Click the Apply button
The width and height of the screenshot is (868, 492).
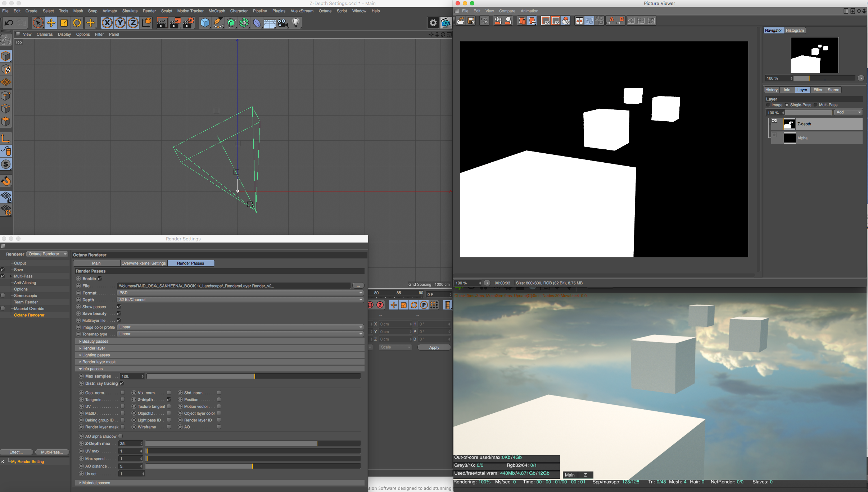434,348
